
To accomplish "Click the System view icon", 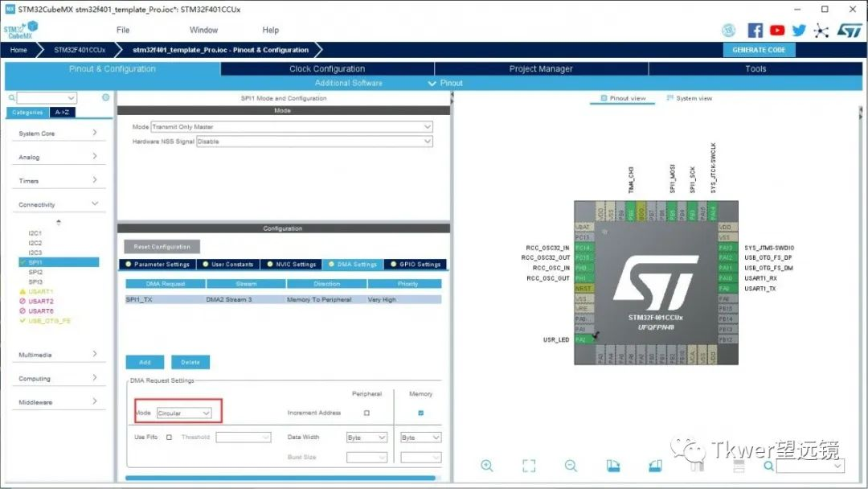I will (x=669, y=98).
